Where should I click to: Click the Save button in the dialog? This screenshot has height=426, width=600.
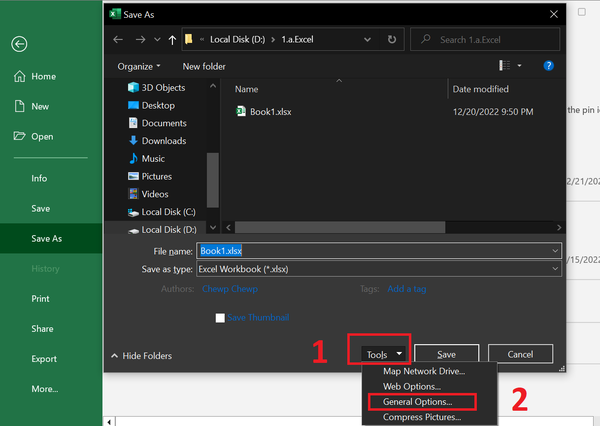447,354
